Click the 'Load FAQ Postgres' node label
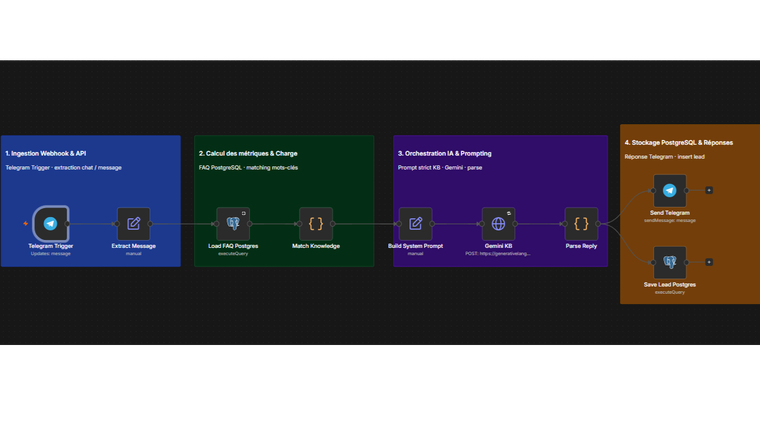The image size is (760, 427). pos(233,246)
